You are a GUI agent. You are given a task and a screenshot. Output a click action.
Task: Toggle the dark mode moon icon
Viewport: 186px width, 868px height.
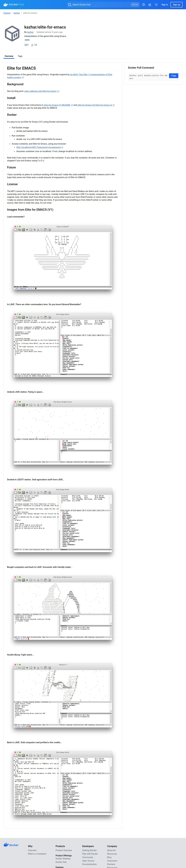(150, 5)
